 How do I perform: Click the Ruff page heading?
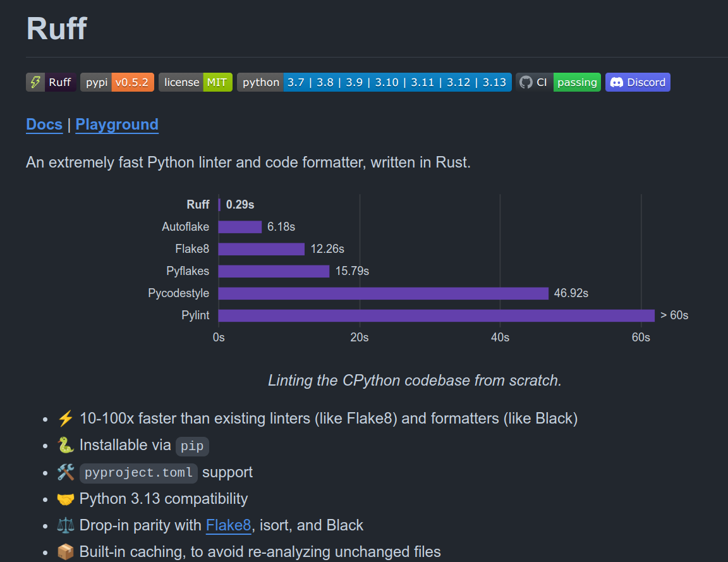click(56, 29)
